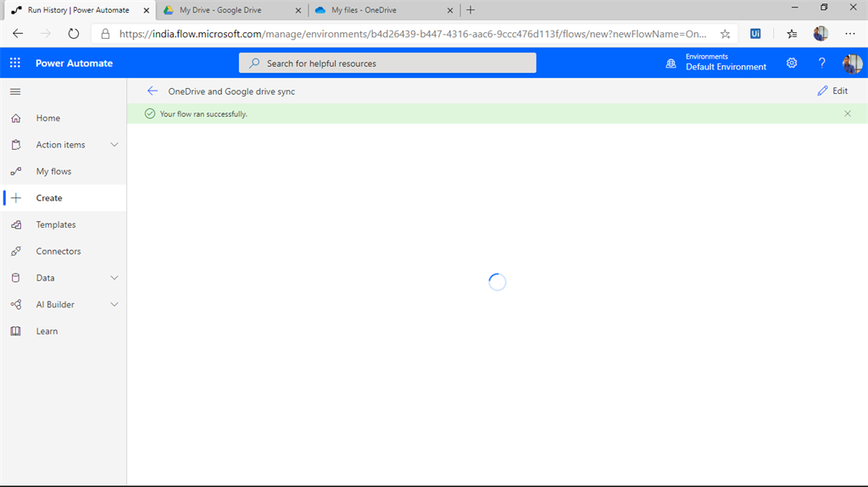Open the Learn navigation item

63,330
